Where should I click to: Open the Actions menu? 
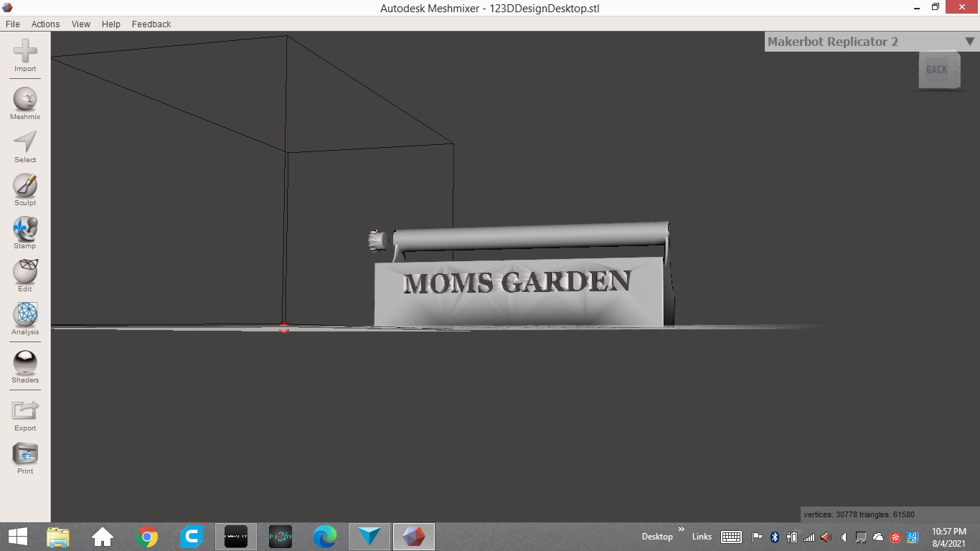coord(45,24)
